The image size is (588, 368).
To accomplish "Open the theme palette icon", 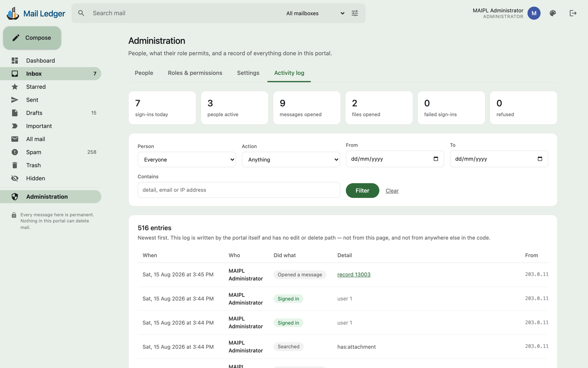I will click(553, 13).
